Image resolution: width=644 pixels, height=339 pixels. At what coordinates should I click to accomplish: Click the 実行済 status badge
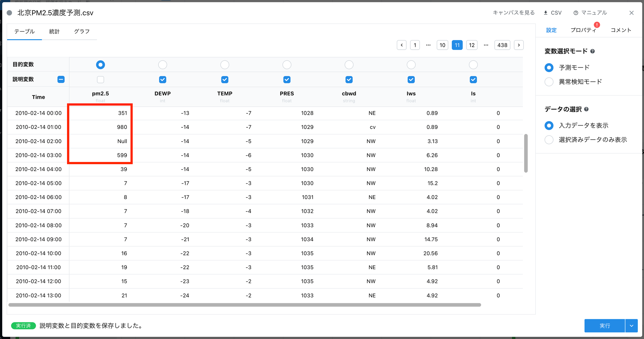24,326
